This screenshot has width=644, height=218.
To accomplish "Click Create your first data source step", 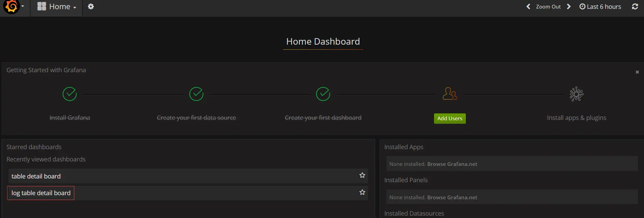I will pyautogui.click(x=196, y=118).
